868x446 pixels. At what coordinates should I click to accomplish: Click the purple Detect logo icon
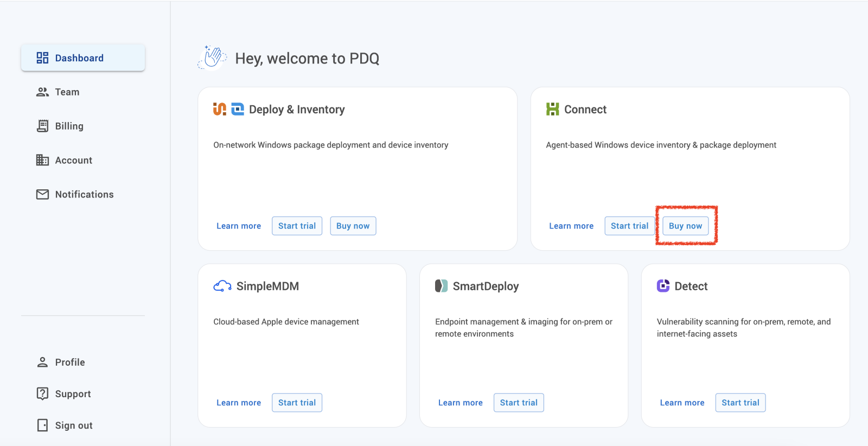point(663,286)
